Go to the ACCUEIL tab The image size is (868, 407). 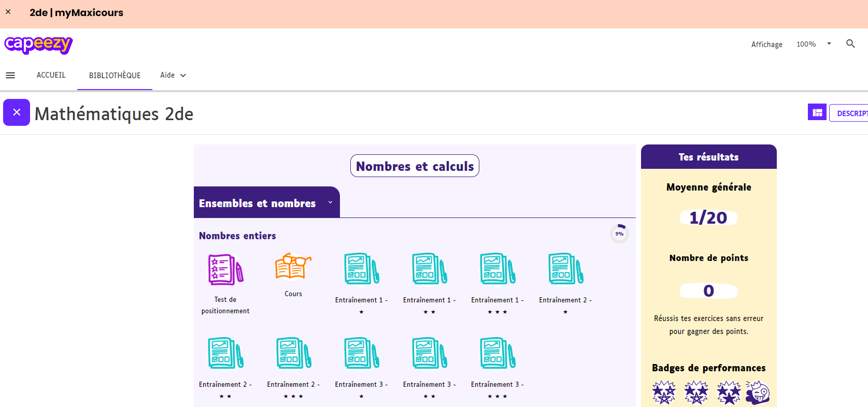[x=51, y=76]
